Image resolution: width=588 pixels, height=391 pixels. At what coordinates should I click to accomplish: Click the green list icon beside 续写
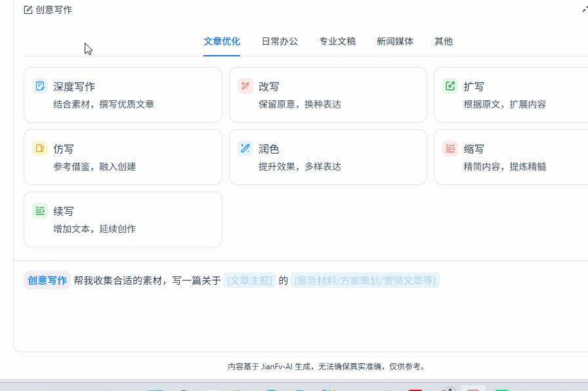tap(40, 211)
